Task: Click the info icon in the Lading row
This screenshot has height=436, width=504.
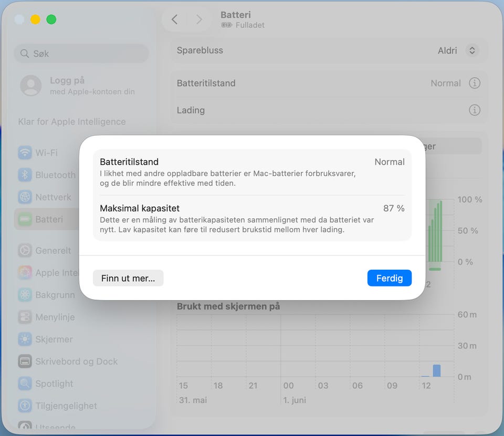Action: 475,110
